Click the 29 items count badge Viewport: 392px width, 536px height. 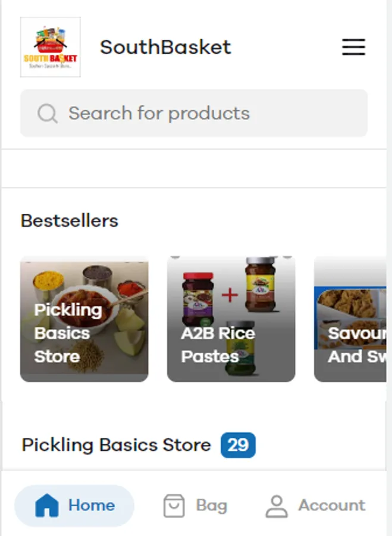[x=238, y=445]
